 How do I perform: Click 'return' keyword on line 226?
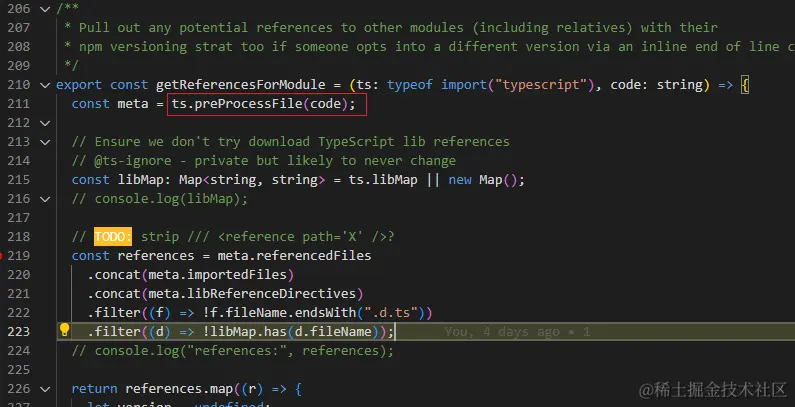[94, 389]
